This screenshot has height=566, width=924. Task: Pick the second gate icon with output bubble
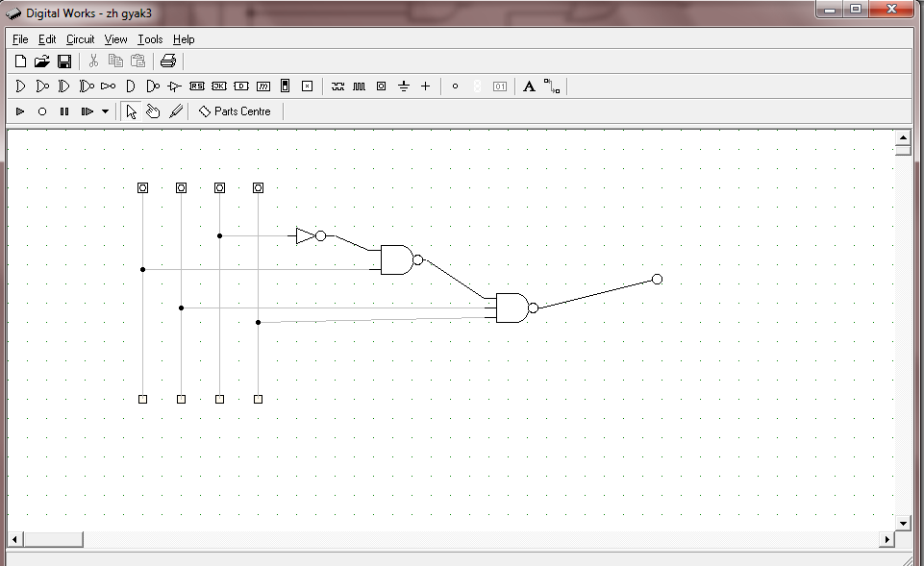tap(42, 86)
